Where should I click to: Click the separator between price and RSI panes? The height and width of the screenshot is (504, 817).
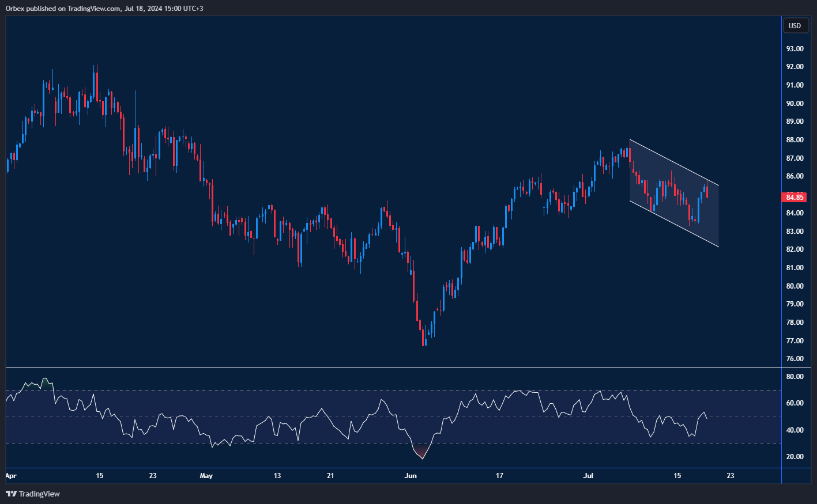click(404, 367)
